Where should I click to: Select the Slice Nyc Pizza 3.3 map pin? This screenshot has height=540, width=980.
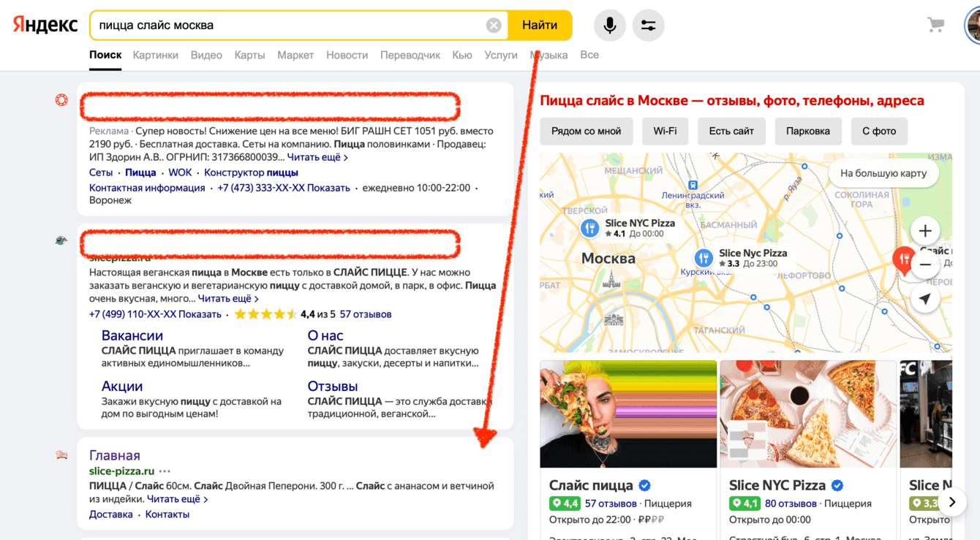coord(703,258)
